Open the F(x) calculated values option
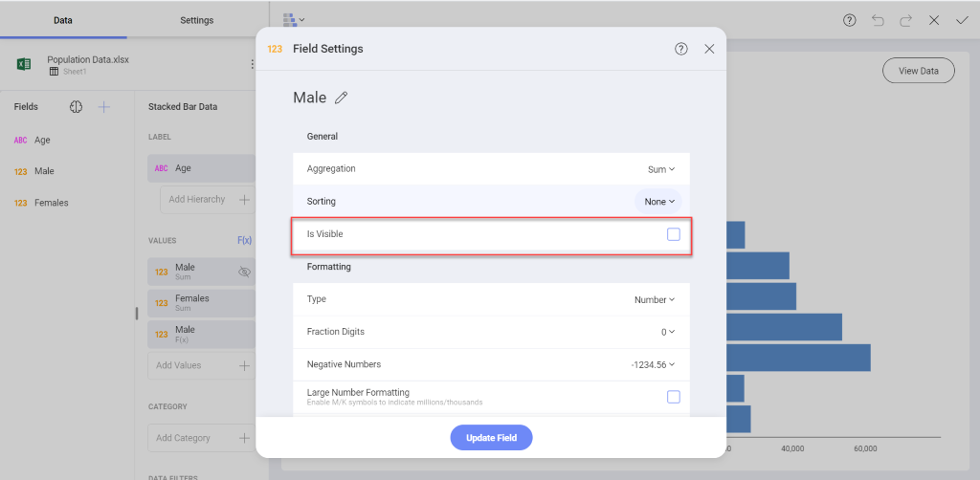 click(x=244, y=240)
